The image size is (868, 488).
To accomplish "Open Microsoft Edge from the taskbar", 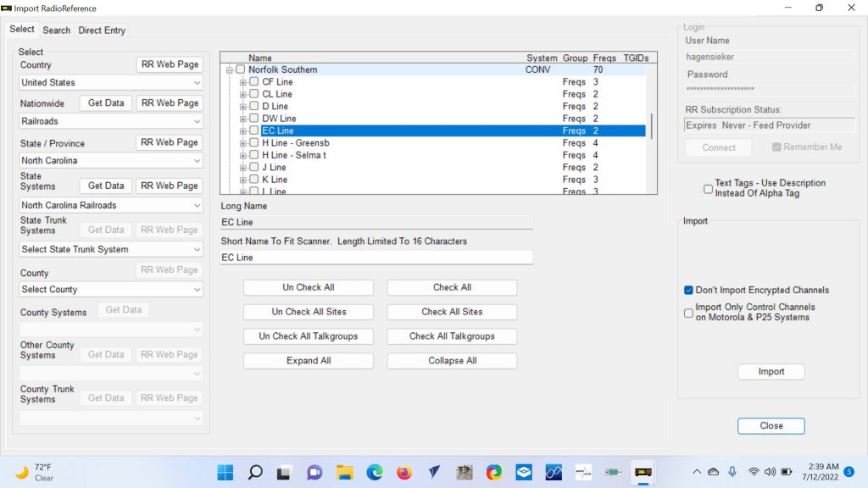I will click(374, 472).
